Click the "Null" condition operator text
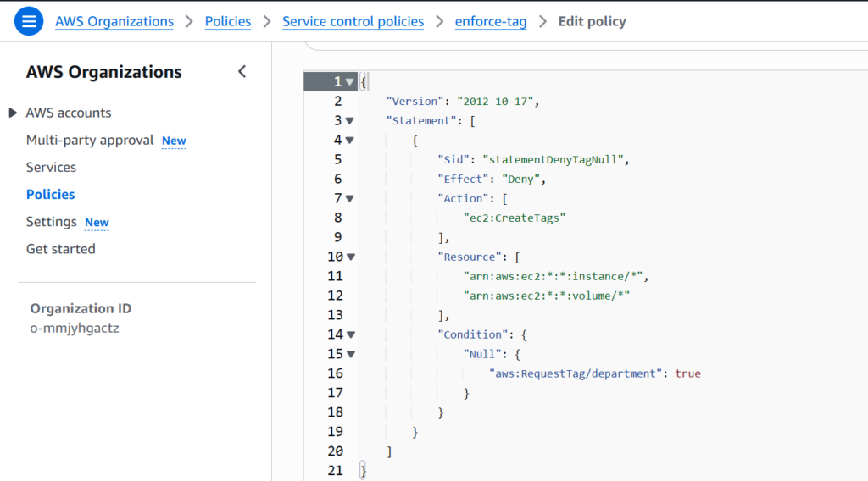This screenshot has height=481, width=868. click(x=482, y=354)
